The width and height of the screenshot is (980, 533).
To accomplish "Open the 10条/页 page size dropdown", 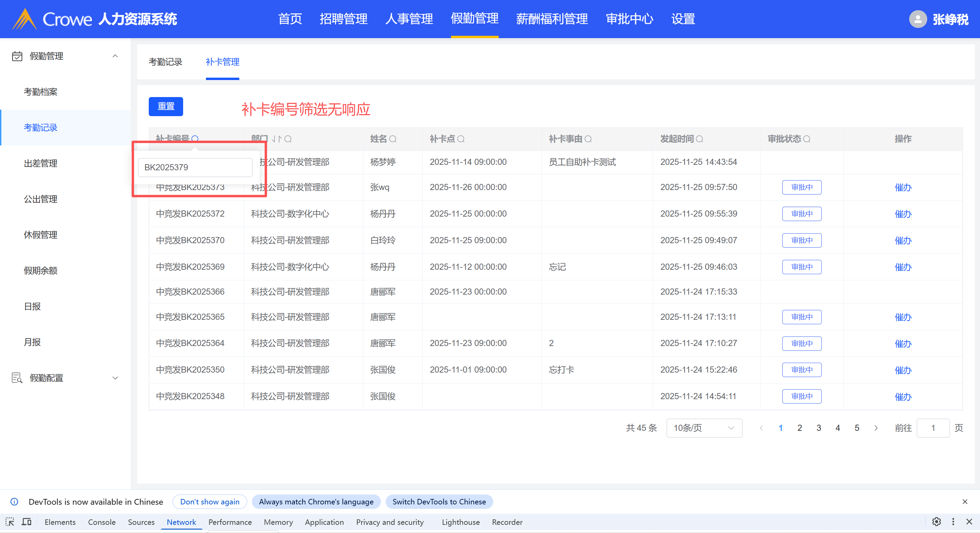I will click(704, 428).
